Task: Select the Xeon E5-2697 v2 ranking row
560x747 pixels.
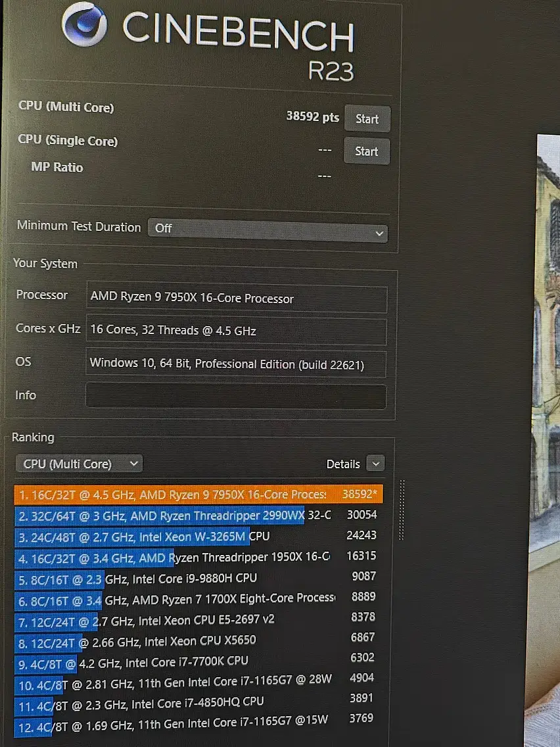Action: click(x=198, y=620)
